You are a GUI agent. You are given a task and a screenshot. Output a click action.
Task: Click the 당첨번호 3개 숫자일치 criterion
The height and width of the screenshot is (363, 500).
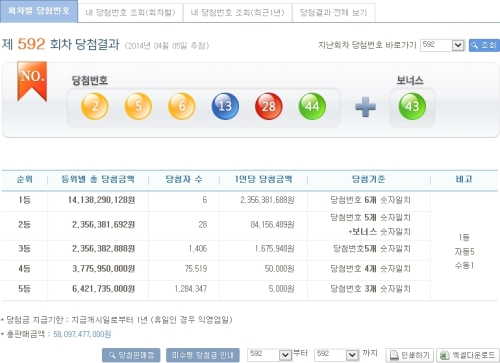tap(370, 289)
